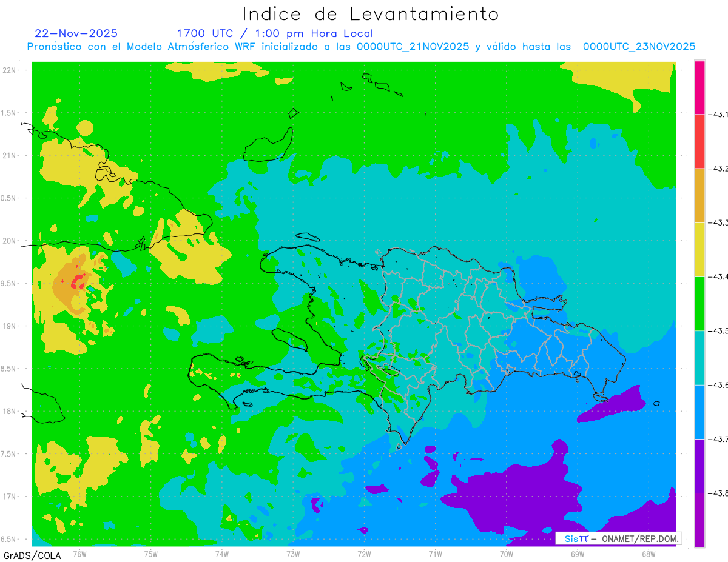
Task: Pick the pink swatch at the color bar top
Action: click(x=699, y=87)
